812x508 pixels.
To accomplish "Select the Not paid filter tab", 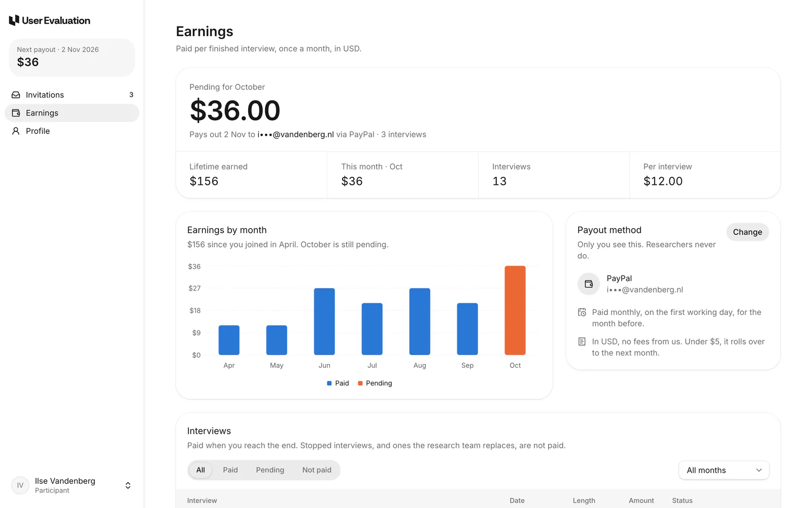I will tap(317, 470).
